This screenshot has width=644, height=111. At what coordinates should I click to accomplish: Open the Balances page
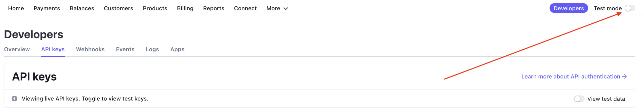[x=82, y=8]
